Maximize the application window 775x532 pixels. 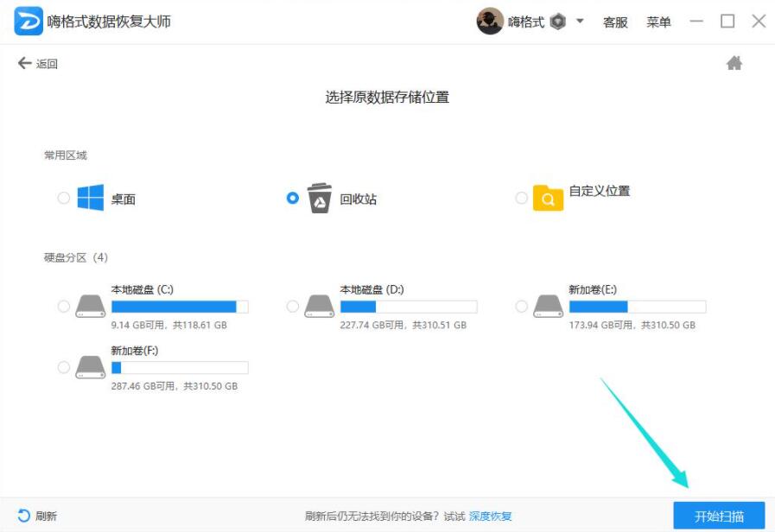pos(727,22)
